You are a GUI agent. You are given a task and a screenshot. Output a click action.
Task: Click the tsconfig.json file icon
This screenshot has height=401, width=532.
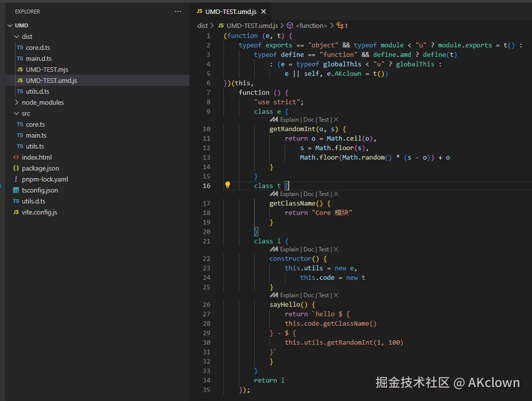(x=16, y=190)
